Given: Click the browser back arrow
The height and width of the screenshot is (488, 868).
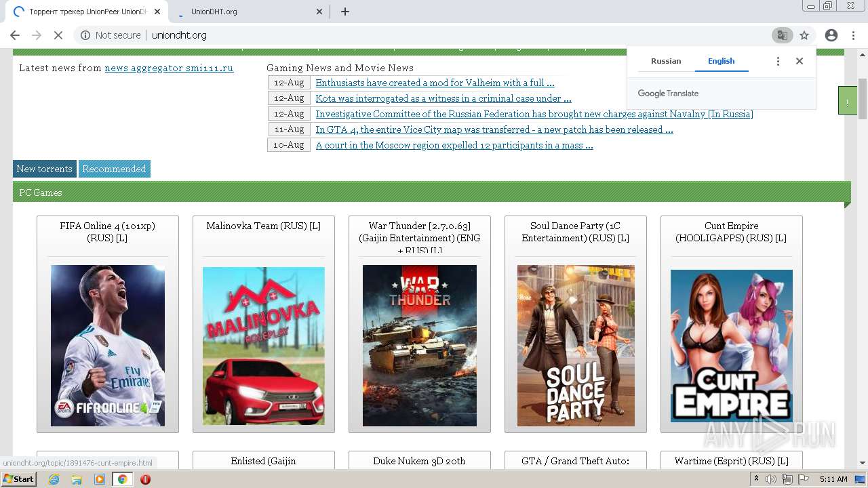Looking at the screenshot, I should [x=15, y=35].
